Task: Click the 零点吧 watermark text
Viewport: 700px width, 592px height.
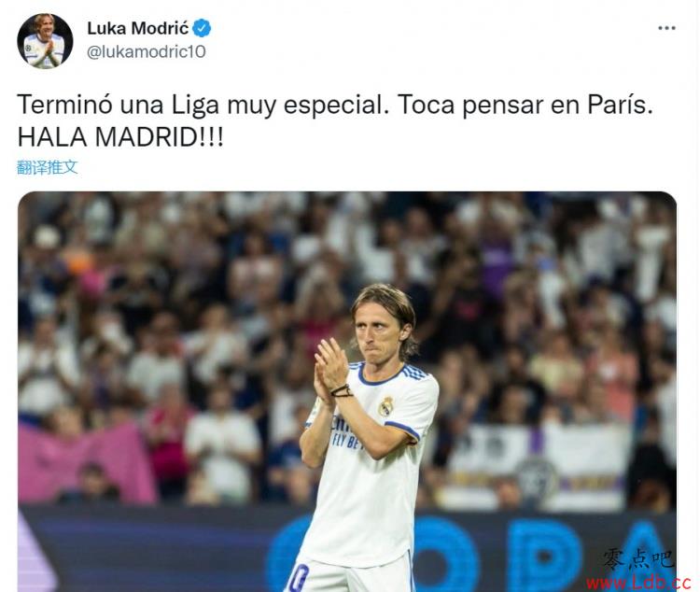Action: point(638,559)
